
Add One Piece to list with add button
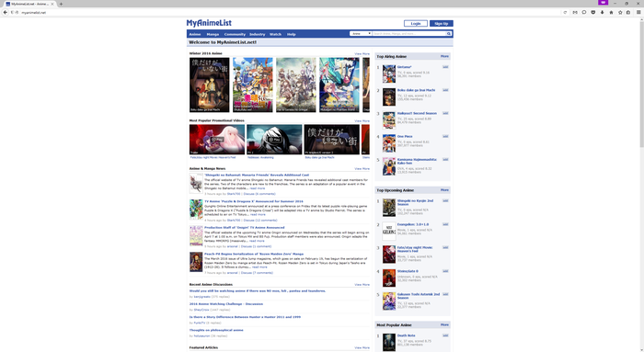click(445, 136)
